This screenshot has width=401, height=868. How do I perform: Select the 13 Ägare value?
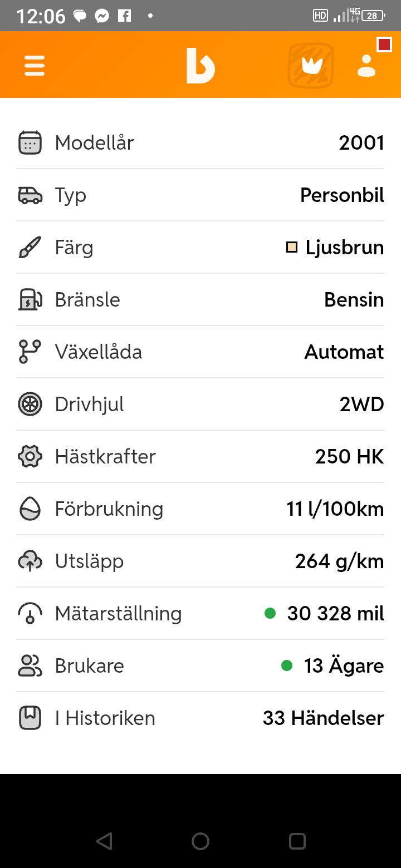[x=344, y=665]
